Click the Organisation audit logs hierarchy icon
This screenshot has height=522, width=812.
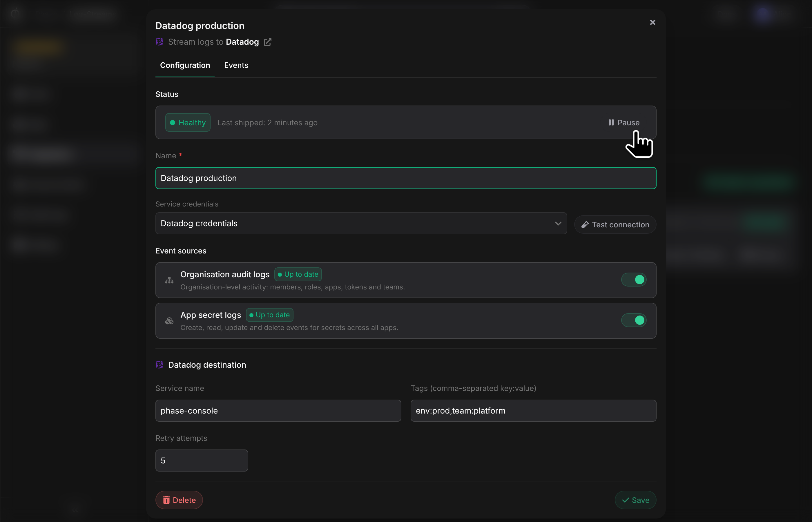pos(169,280)
